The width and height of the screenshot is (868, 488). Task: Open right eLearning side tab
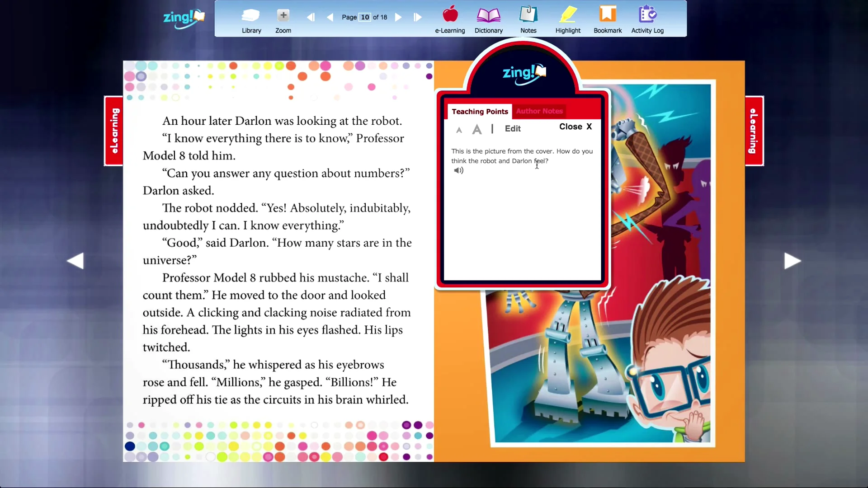click(x=754, y=131)
